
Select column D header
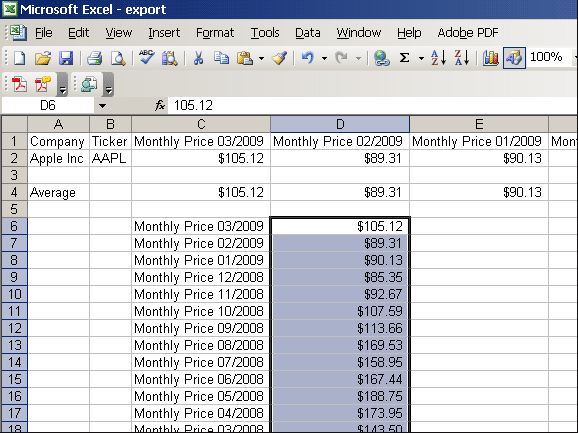340,124
